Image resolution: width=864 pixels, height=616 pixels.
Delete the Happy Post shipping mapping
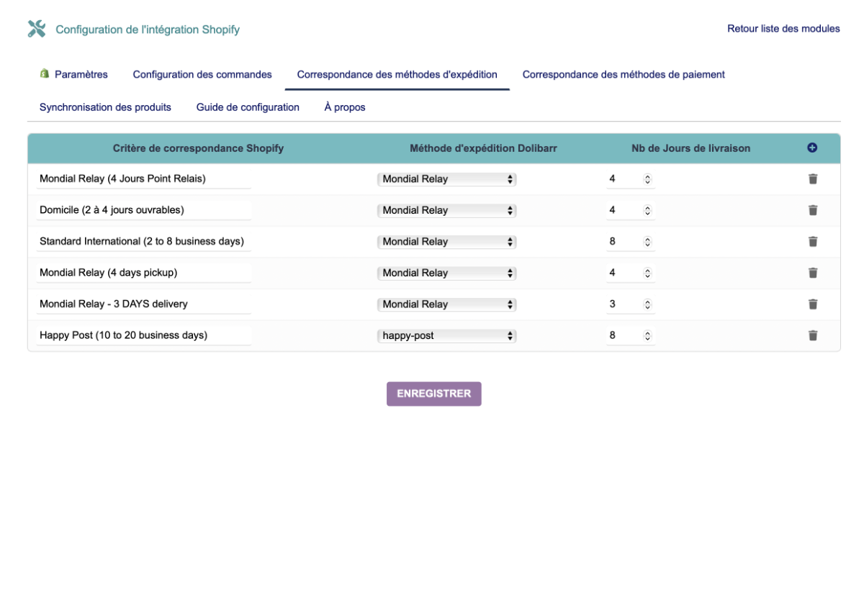pyautogui.click(x=813, y=335)
